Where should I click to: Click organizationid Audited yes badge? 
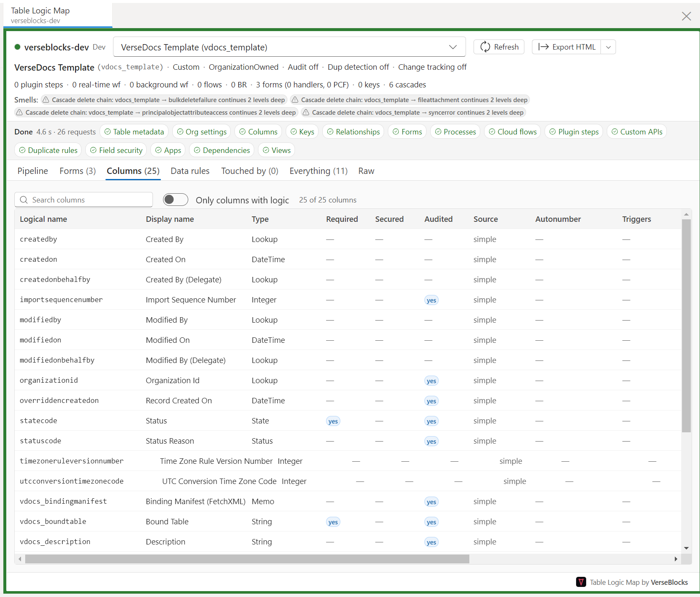432,381
